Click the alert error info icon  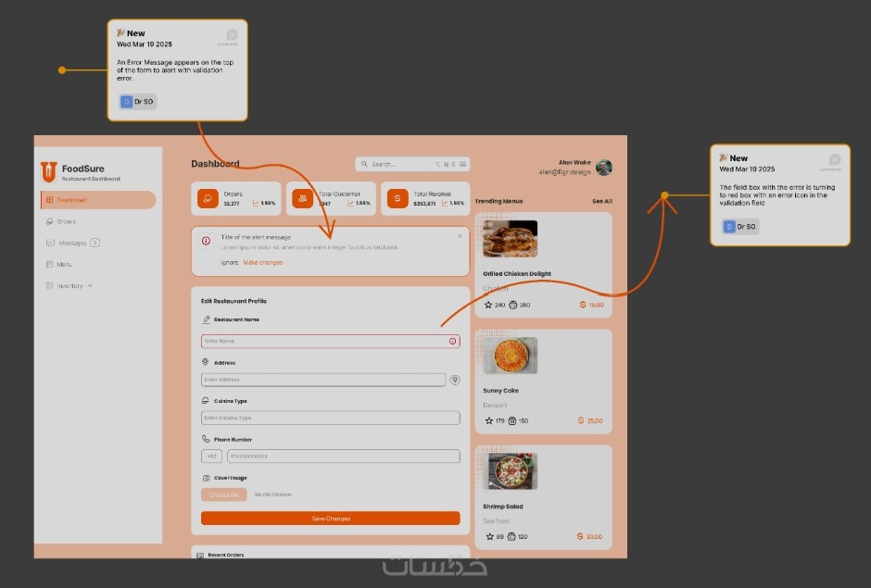click(x=206, y=241)
